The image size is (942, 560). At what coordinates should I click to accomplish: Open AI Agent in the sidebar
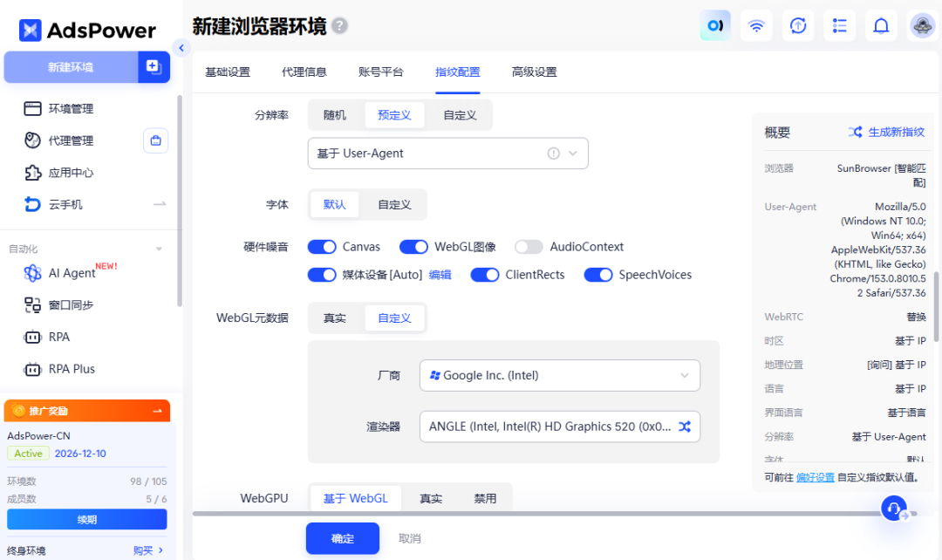[x=71, y=273]
